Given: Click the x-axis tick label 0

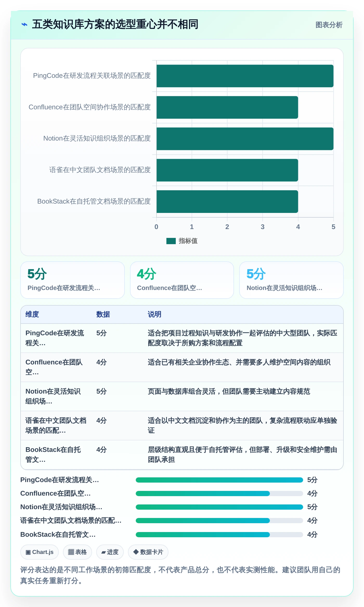Looking at the screenshot, I should click(x=156, y=227).
